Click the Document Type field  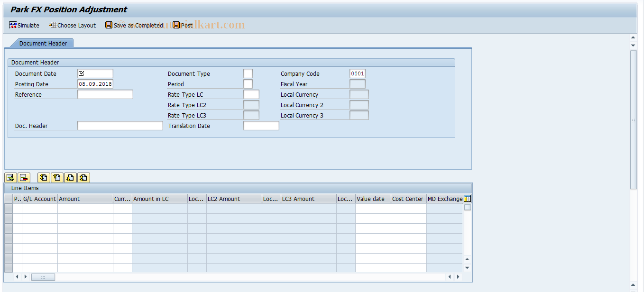[x=248, y=73]
